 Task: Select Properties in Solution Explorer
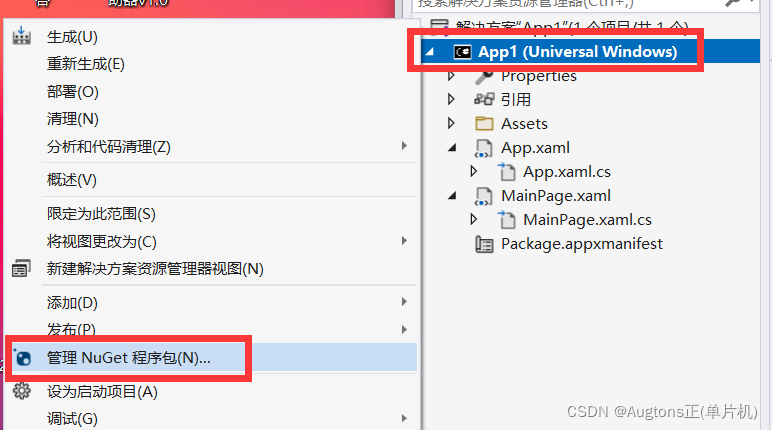[539, 76]
